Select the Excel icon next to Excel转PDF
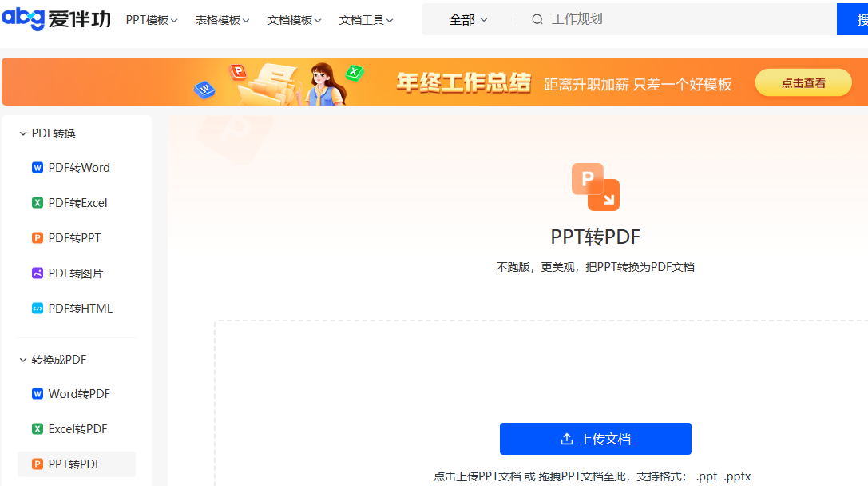This screenshot has height=486, width=868. (37, 428)
